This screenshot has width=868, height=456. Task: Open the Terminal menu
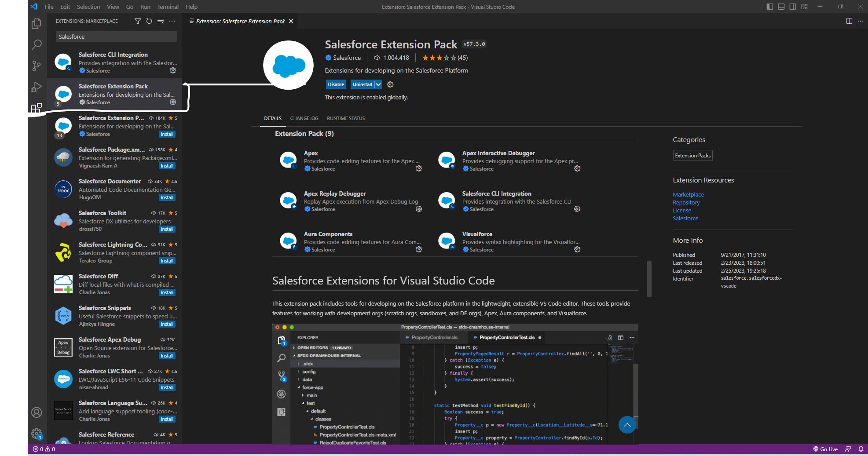coord(168,7)
